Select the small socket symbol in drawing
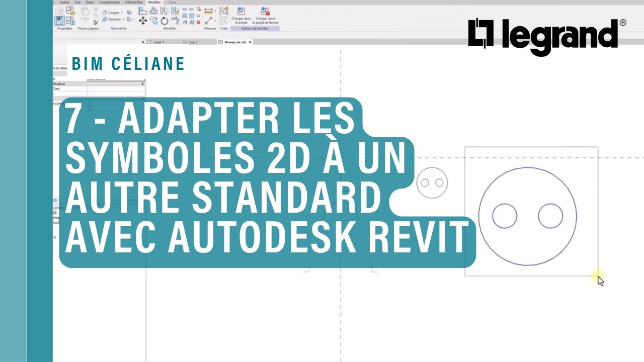This screenshot has width=644, height=362. pyautogui.click(x=432, y=183)
